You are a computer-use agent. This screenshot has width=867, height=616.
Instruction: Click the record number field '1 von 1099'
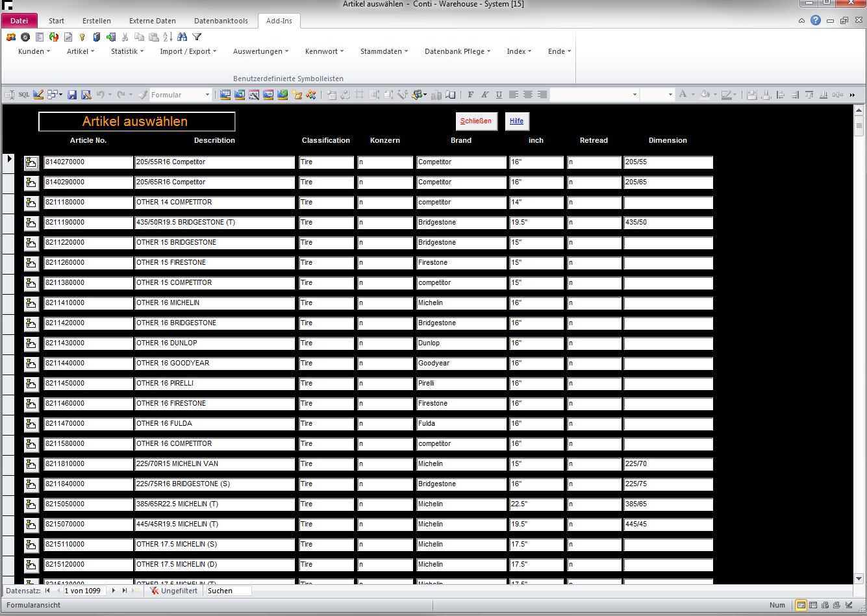click(x=85, y=591)
